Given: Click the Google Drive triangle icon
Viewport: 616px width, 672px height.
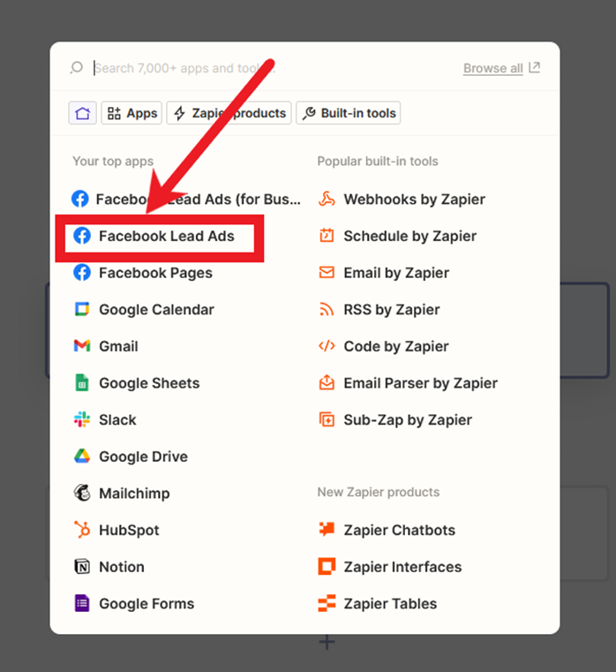Looking at the screenshot, I should (82, 456).
